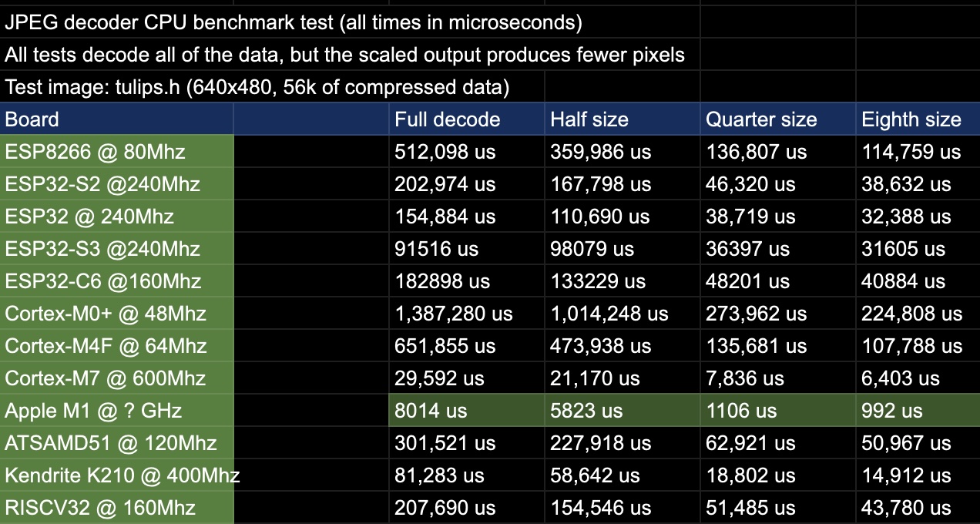This screenshot has width=980, height=524.
Task: Click the 21,170 us half size cell
Action: tap(622, 378)
